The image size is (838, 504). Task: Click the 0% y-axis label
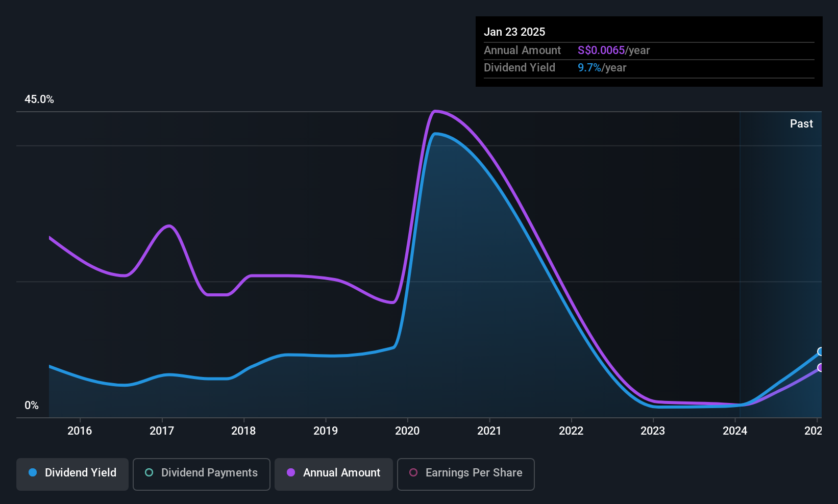pyautogui.click(x=32, y=406)
